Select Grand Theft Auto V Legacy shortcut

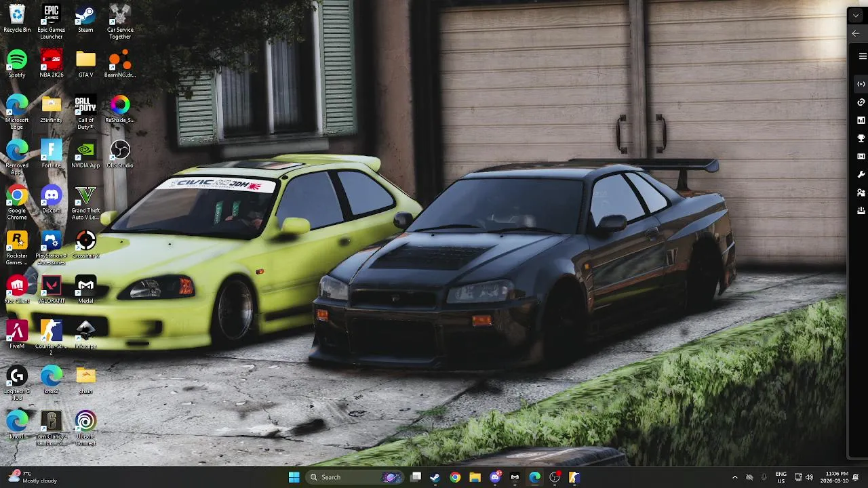[x=85, y=203]
